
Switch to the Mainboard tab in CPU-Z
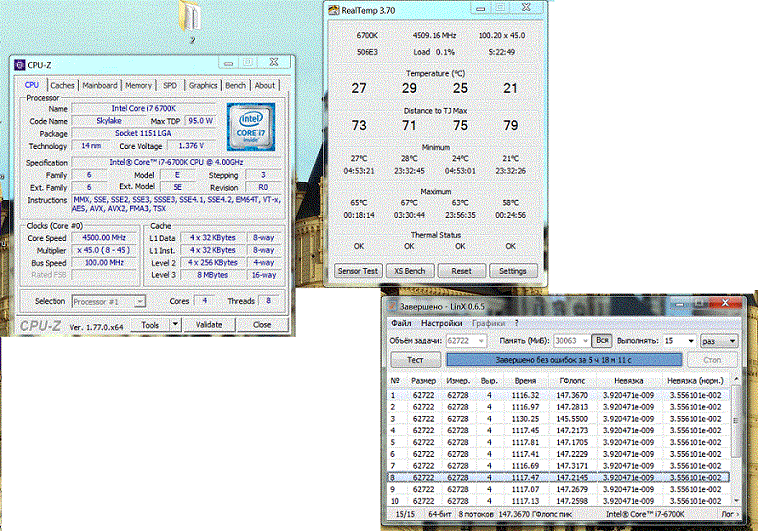tap(99, 86)
